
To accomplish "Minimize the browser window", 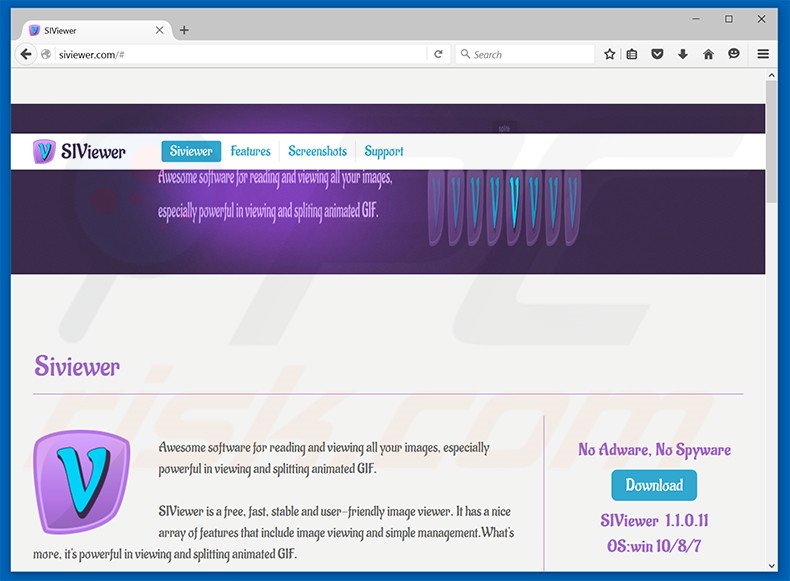I will pos(696,19).
